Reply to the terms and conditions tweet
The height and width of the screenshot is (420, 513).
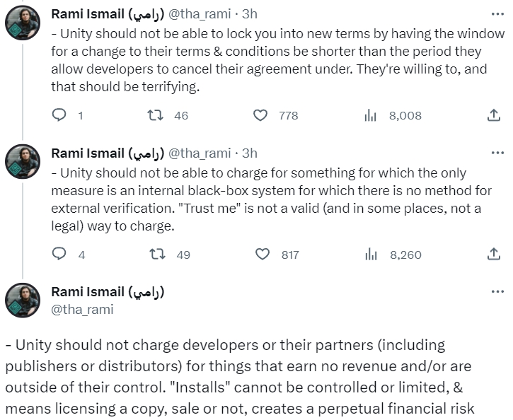pyautogui.click(x=61, y=115)
